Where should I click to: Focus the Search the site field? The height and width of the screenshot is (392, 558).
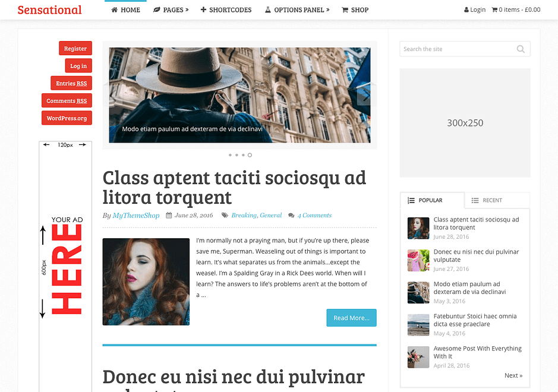pyautogui.click(x=465, y=49)
